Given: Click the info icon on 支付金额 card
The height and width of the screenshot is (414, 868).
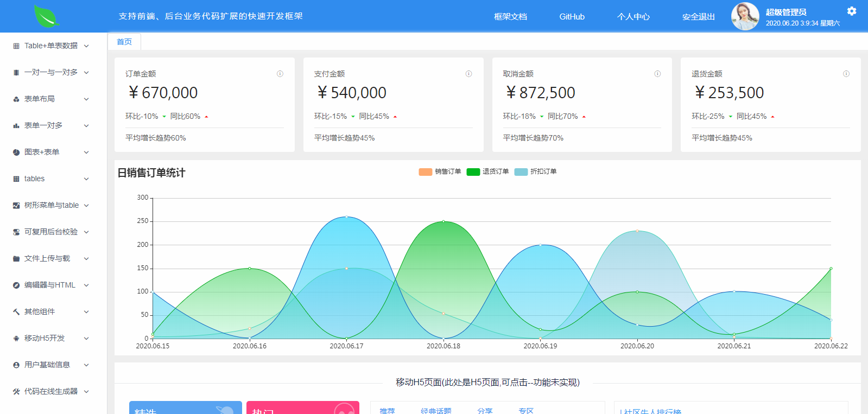Looking at the screenshot, I should (468, 74).
